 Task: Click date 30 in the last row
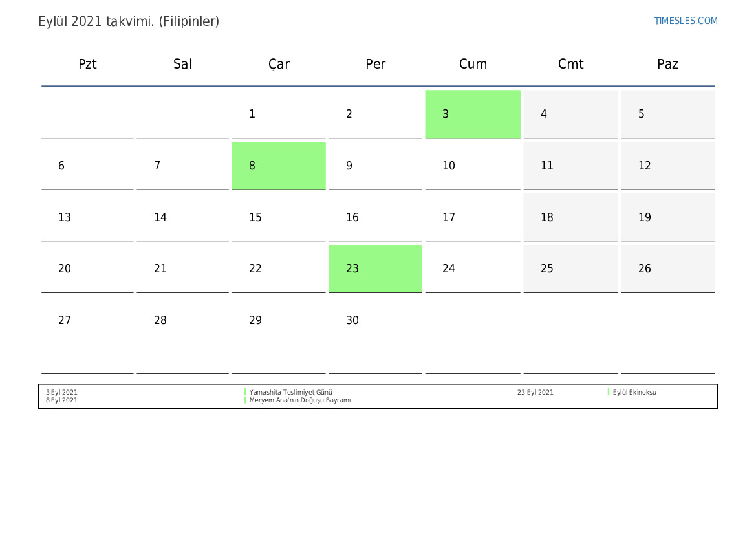tap(375, 320)
